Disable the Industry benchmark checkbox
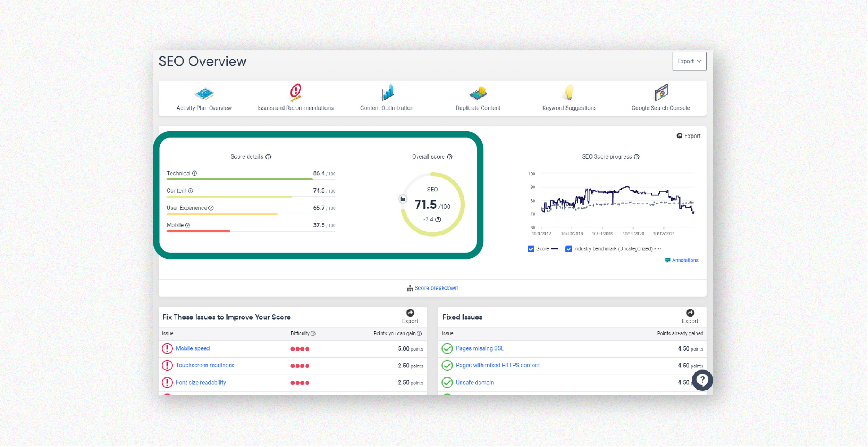The image size is (868, 447). coord(568,249)
